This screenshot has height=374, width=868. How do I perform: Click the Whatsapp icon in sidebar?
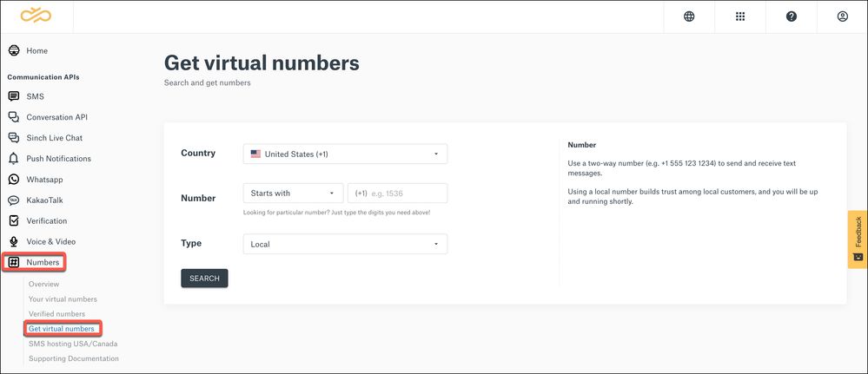(14, 180)
